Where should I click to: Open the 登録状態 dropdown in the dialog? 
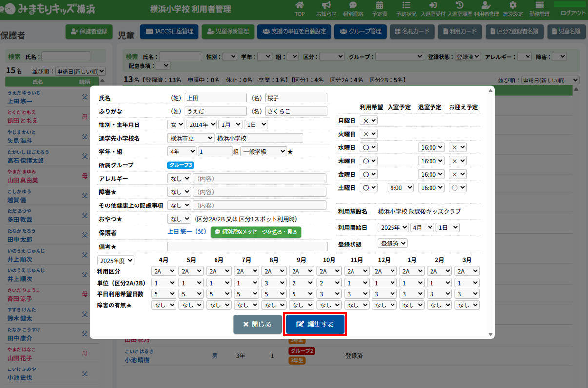click(x=392, y=243)
